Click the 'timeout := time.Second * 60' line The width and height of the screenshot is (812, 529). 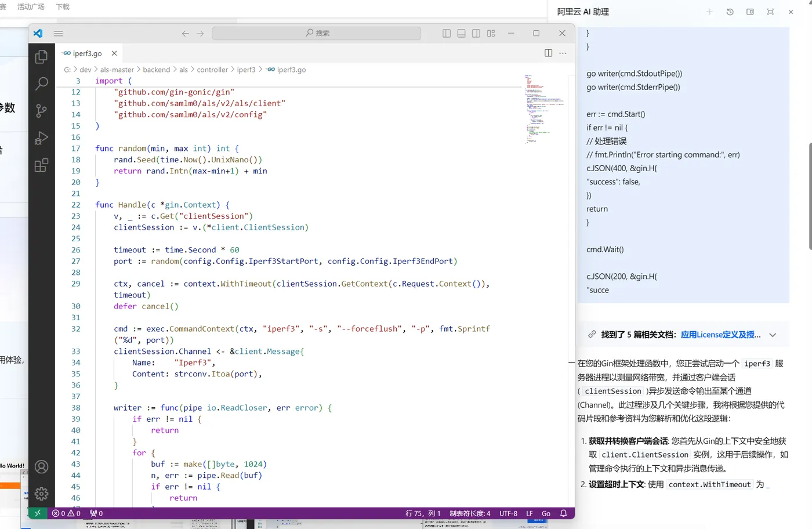click(x=176, y=250)
